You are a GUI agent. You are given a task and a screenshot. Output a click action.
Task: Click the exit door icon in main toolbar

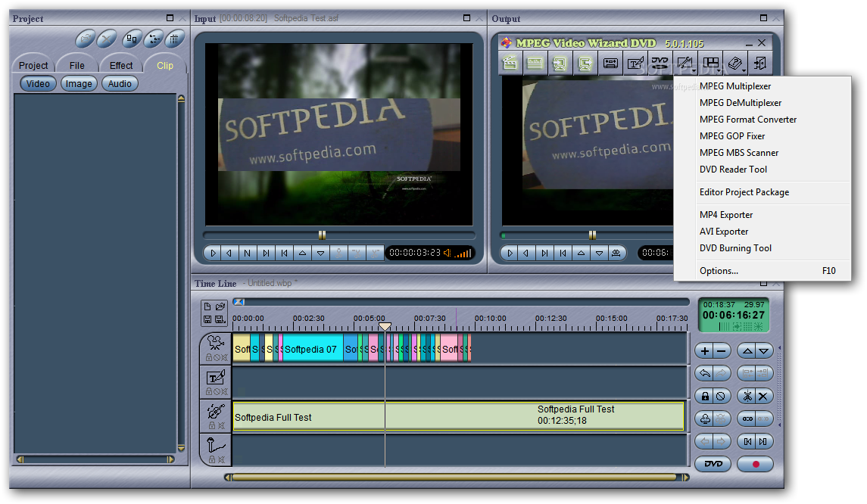760,63
